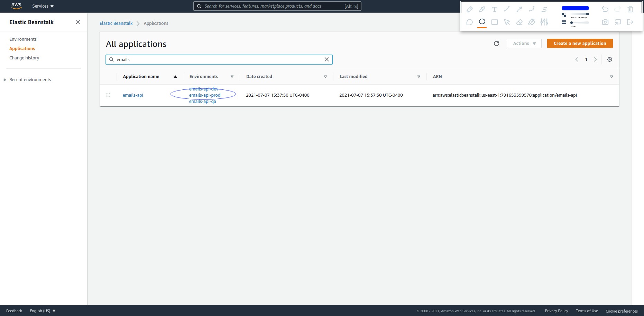The width and height of the screenshot is (644, 316).
Task: Select the arrow drawing tool
Action: [x=519, y=9]
